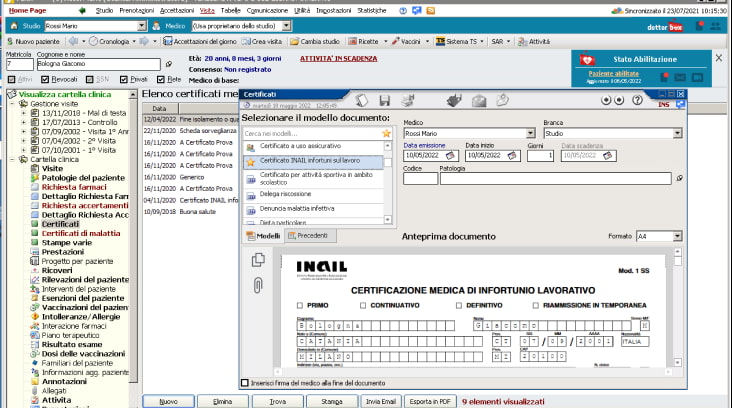Enable Inserisci firma del medico checkbox
Image resolution: width=732 pixels, height=408 pixels.
pos(245,383)
